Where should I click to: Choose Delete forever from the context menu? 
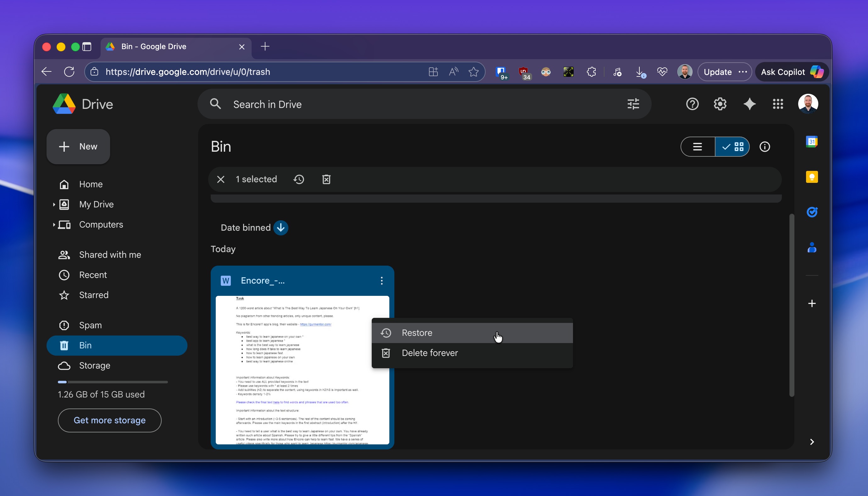coord(430,353)
